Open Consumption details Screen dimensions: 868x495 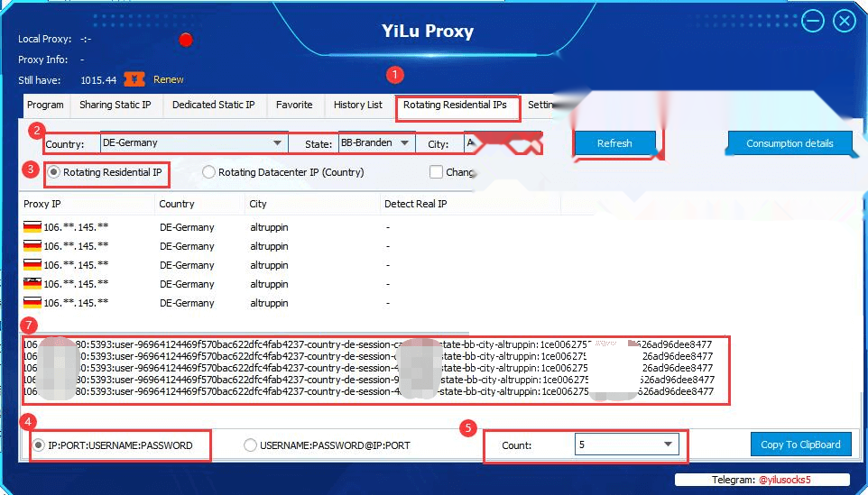[790, 143]
